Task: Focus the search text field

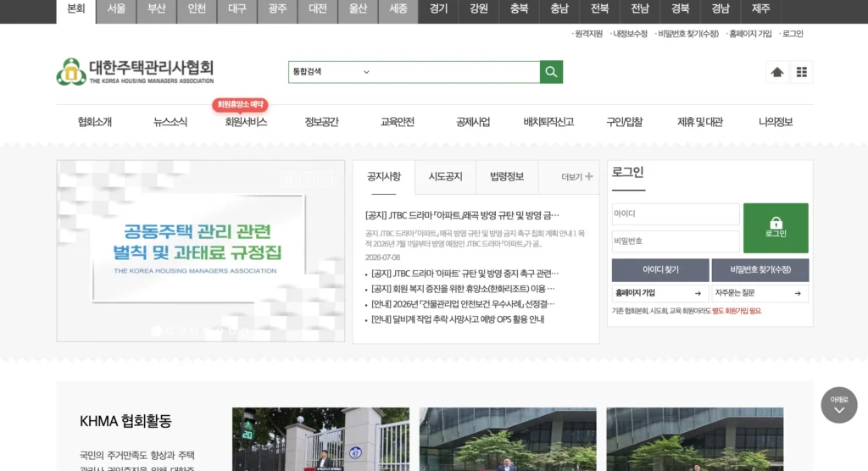Action: click(x=457, y=72)
